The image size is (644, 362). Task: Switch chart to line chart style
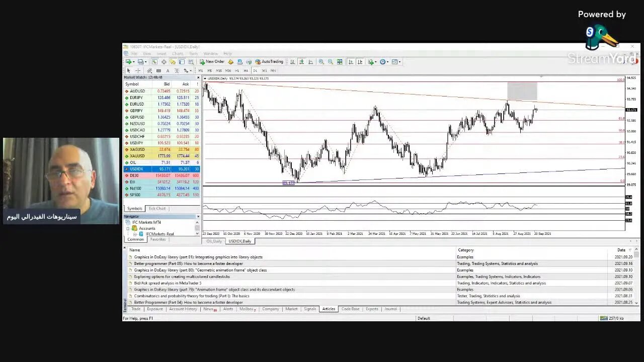(x=310, y=62)
